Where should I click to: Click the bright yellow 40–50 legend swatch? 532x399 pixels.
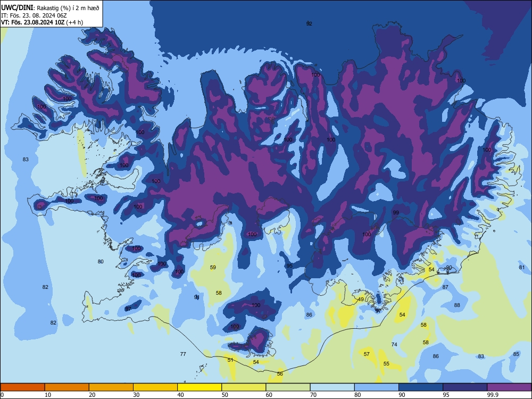point(199,387)
